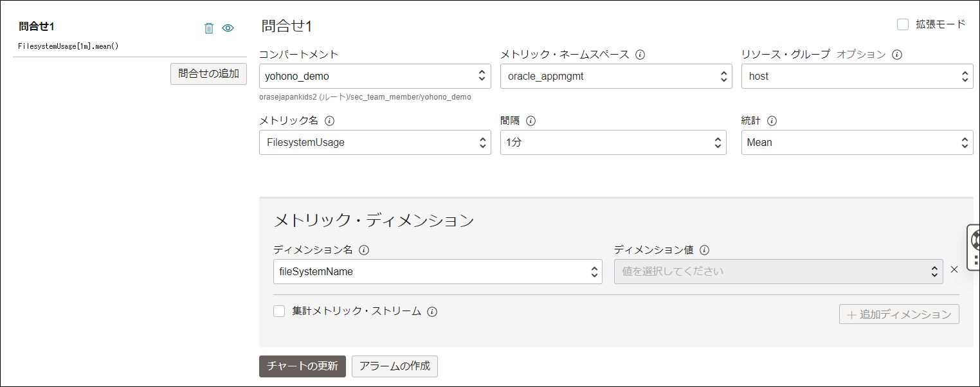Click info icon next to 統計 label
Screen dimensions: 980x387
[x=772, y=121]
